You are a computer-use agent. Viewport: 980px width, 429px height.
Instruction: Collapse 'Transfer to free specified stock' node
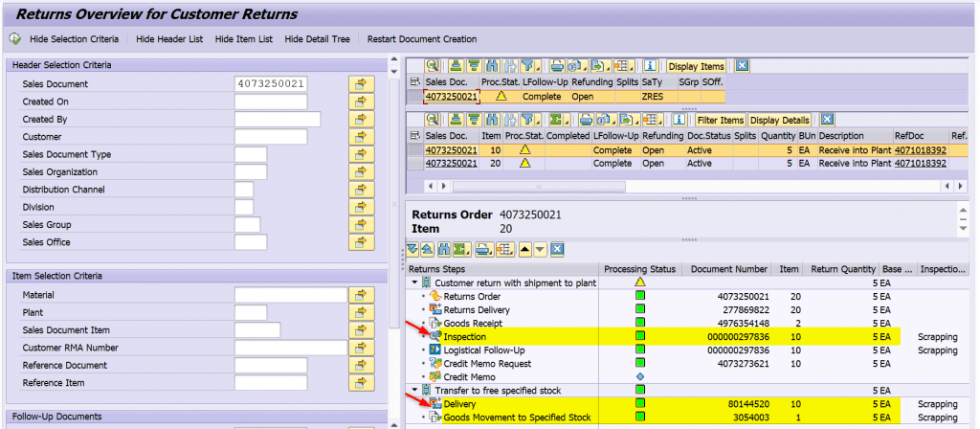tap(413, 391)
